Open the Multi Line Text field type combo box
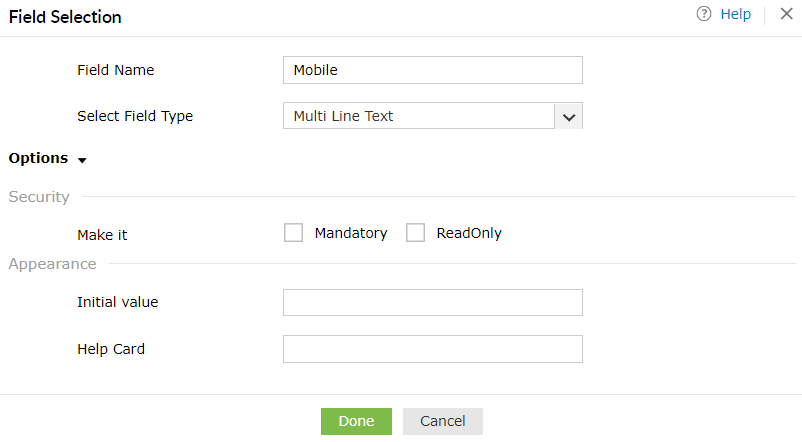The image size is (802, 442). click(x=419, y=116)
